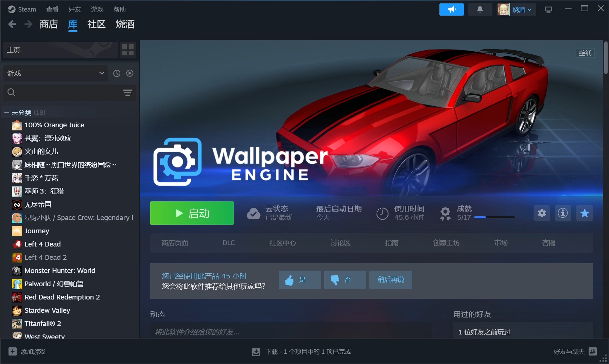609x364 pixels.
Task: Click the library search magnifier icon
Action: coord(12,92)
